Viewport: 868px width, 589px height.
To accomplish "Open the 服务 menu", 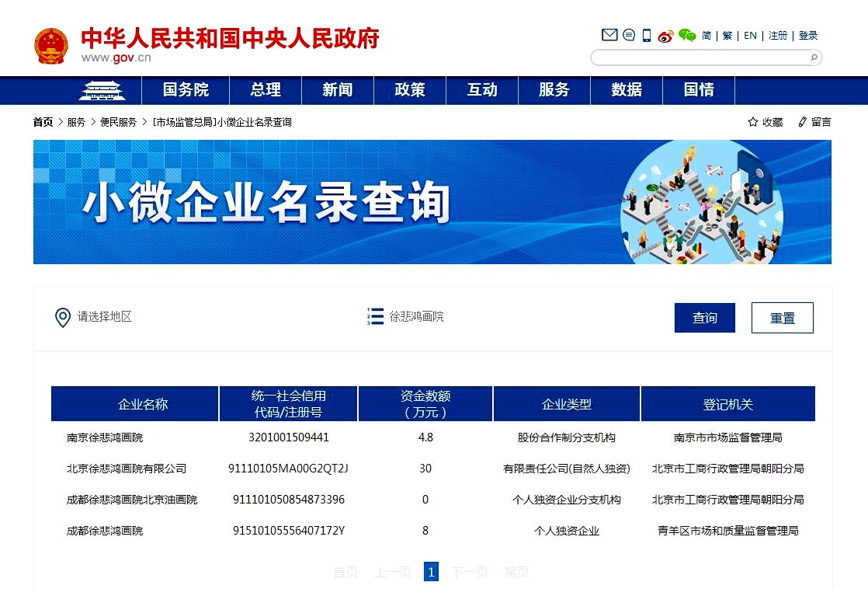I will click(554, 90).
